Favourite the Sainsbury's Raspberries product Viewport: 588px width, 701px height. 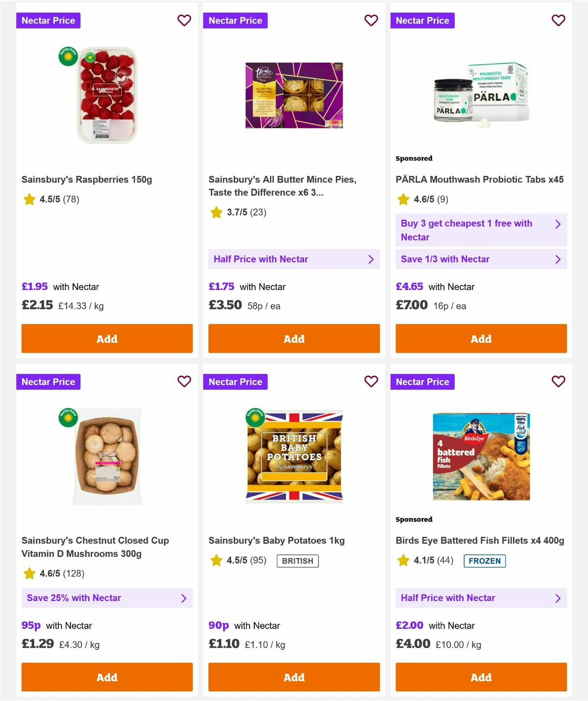coord(184,21)
